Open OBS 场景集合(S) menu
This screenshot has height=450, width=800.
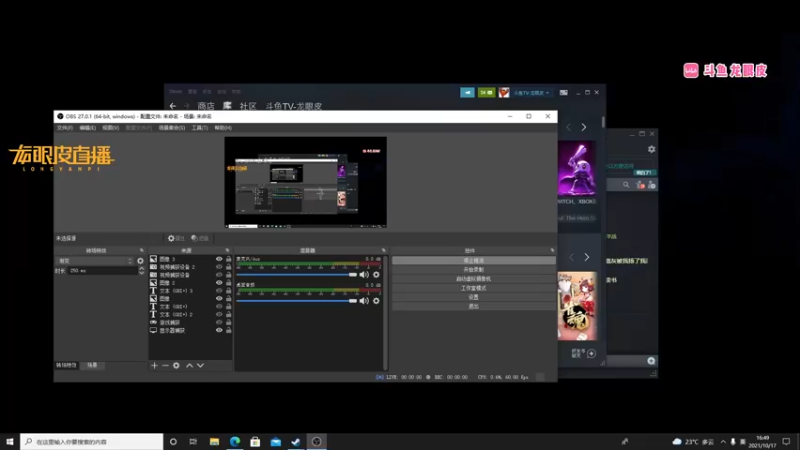click(x=171, y=128)
